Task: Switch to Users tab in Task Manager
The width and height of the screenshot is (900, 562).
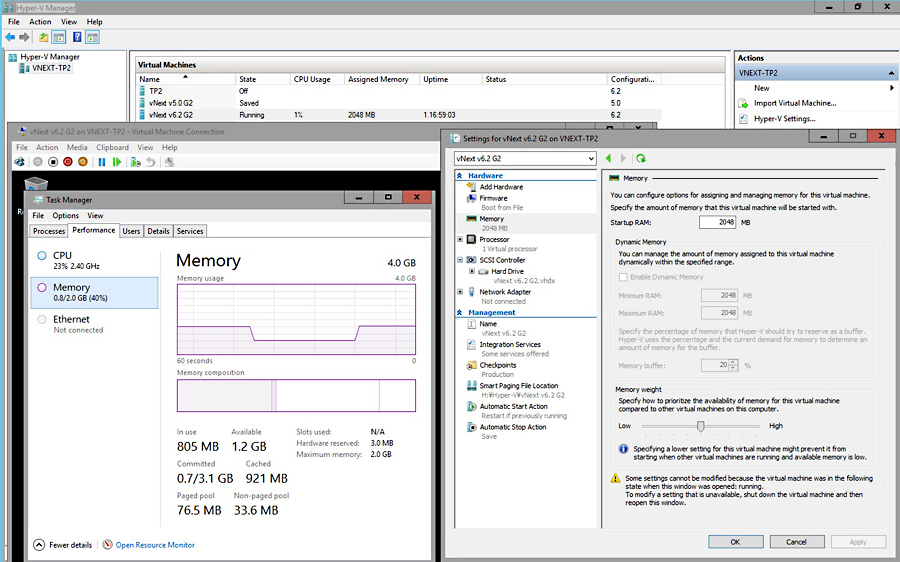Action: pos(131,231)
